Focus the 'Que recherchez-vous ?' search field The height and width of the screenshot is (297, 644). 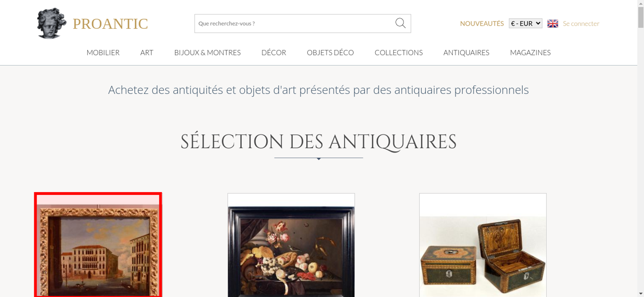click(295, 23)
